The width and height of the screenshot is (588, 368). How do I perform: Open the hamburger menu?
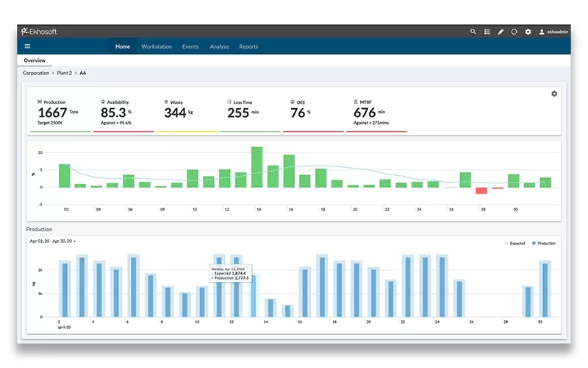[x=27, y=46]
